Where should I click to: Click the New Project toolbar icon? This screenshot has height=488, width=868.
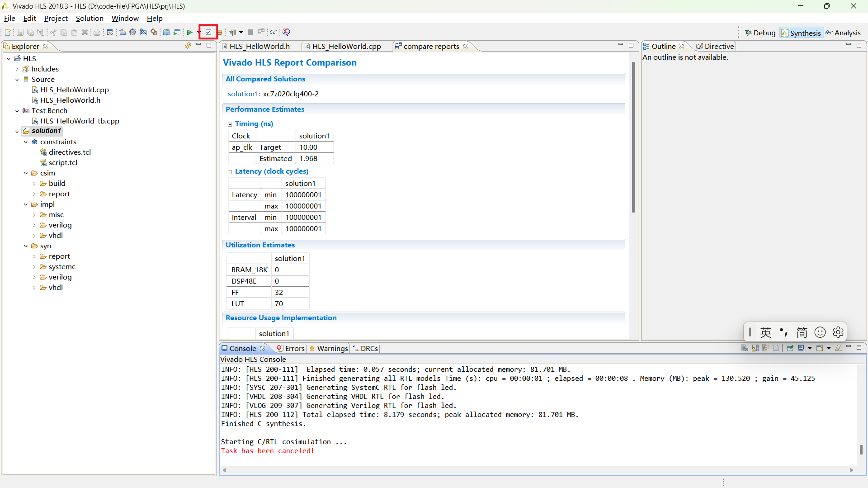point(123,32)
